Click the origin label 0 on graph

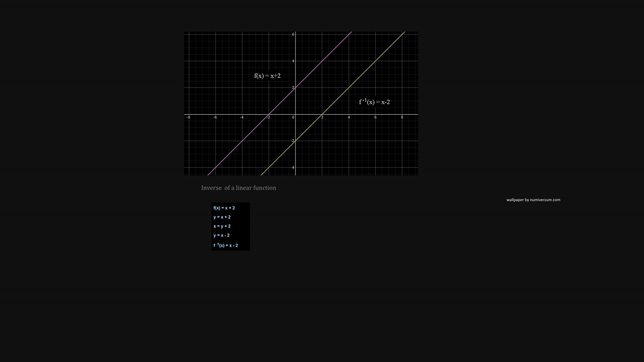pos(293,117)
